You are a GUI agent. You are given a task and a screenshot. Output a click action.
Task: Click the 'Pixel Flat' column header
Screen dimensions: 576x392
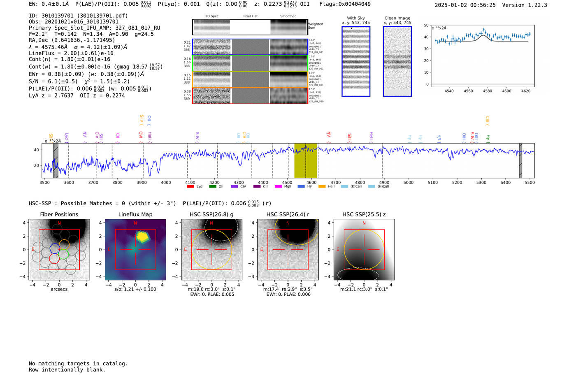[250, 16]
